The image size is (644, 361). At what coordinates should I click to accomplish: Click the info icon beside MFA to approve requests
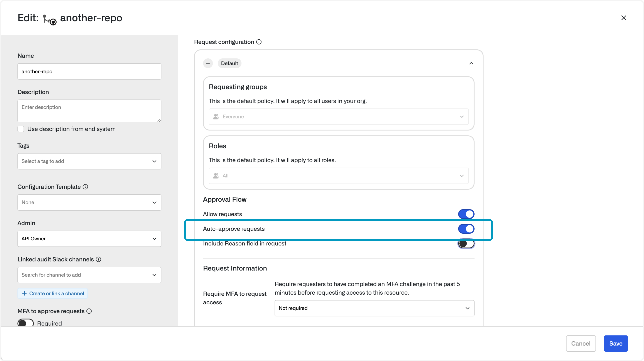coord(89,311)
